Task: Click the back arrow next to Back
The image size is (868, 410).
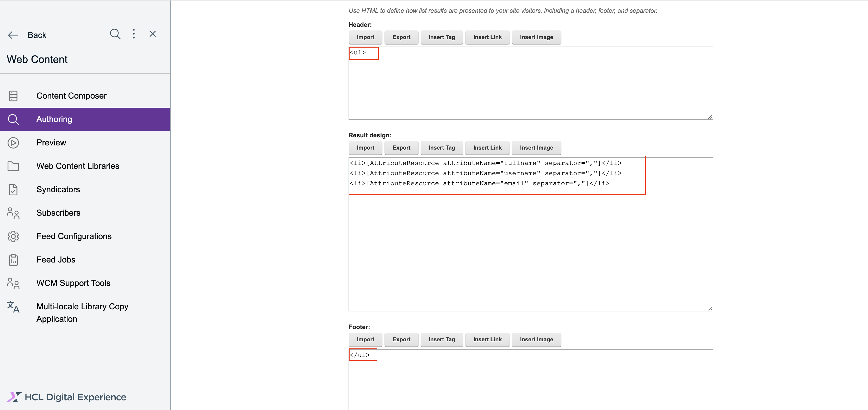Action: click(13, 35)
